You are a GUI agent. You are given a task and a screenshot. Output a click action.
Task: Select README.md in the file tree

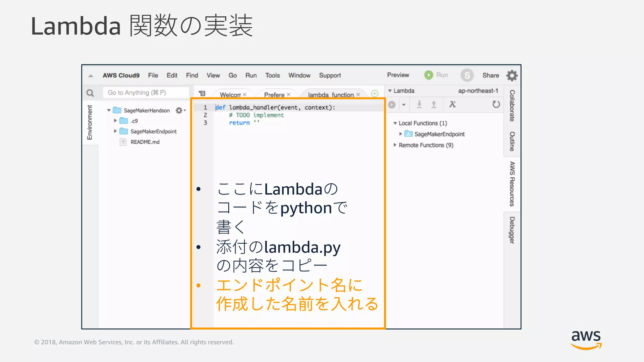[x=145, y=142]
